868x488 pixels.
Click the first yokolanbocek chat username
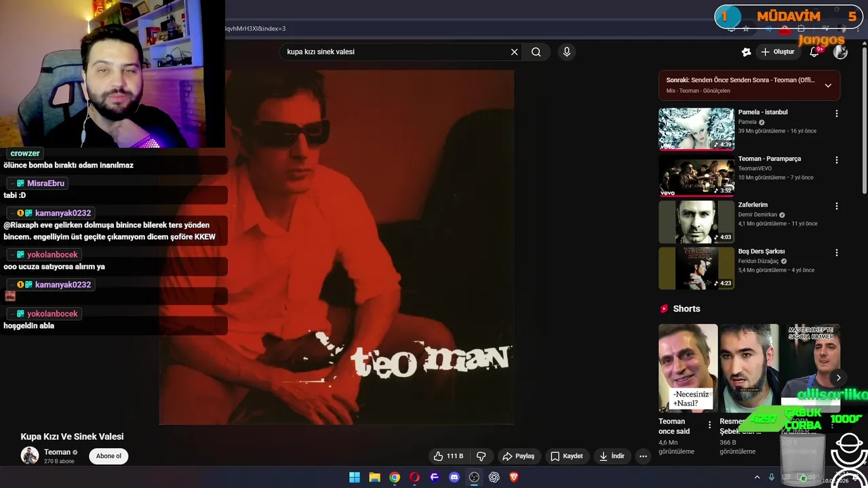click(x=52, y=255)
